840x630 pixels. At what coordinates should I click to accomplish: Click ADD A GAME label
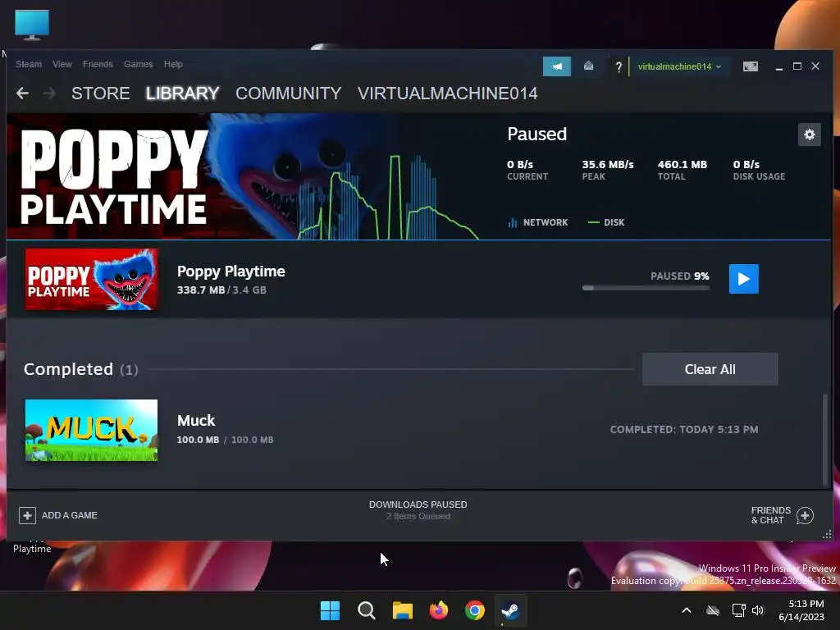pos(70,515)
